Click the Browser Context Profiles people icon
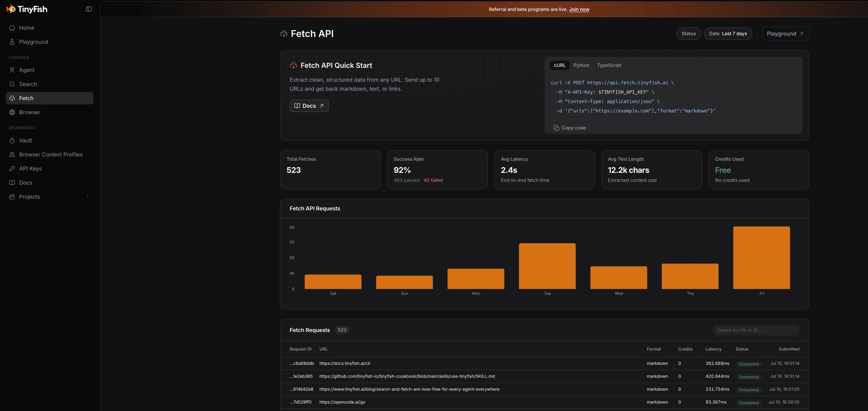The width and height of the screenshot is (868, 411). (x=12, y=154)
